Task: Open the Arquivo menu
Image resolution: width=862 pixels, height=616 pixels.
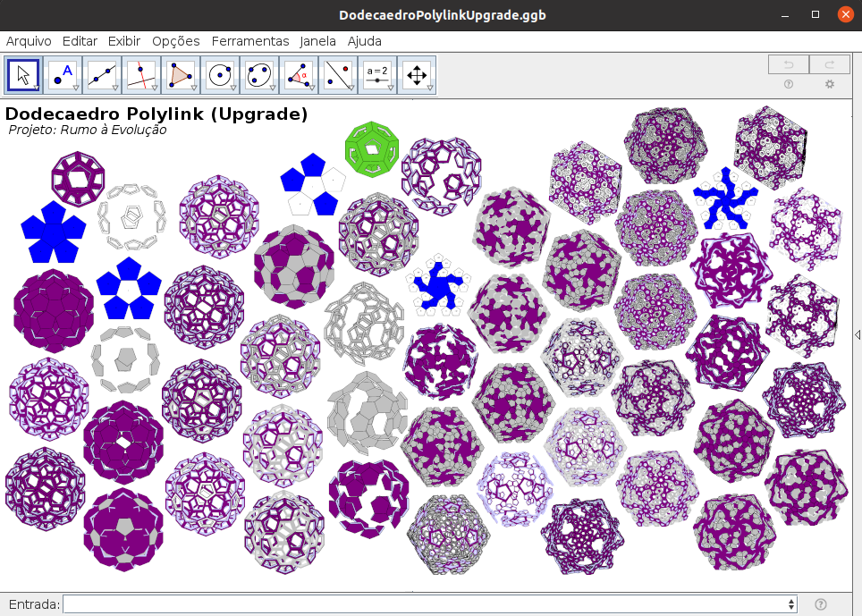Action: tap(29, 41)
